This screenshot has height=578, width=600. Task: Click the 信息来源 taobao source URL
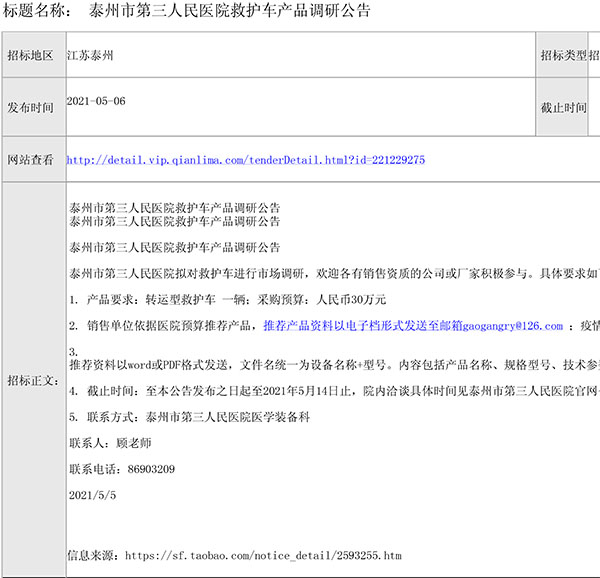(263, 555)
